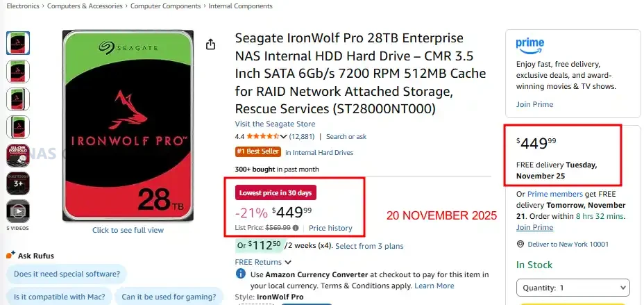Go to Computer Components breadcrumb
The height and width of the screenshot is (305, 644).
pos(167,6)
